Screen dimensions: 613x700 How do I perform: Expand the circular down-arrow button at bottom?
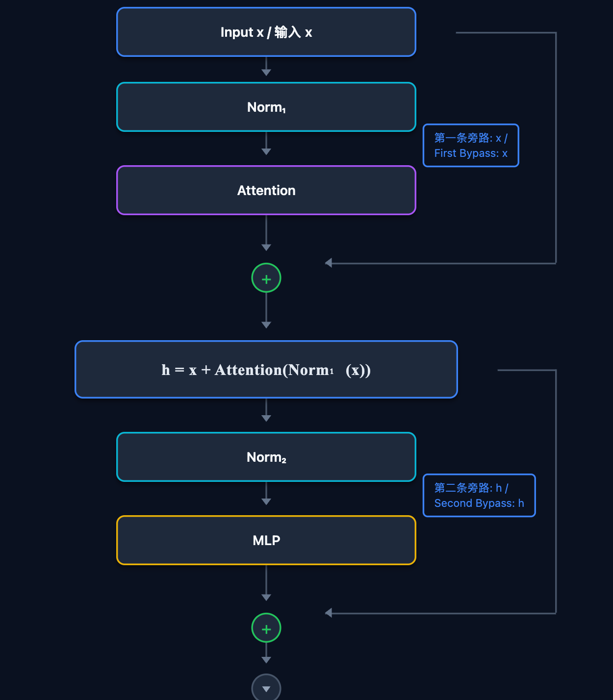[266, 688]
